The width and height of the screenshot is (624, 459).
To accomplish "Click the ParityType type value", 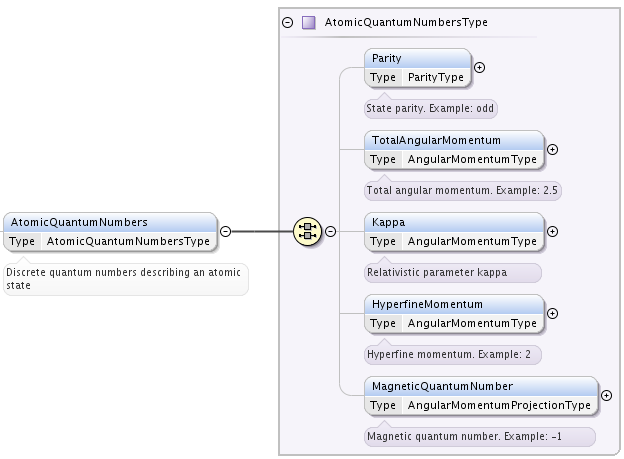I will click(x=436, y=77).
